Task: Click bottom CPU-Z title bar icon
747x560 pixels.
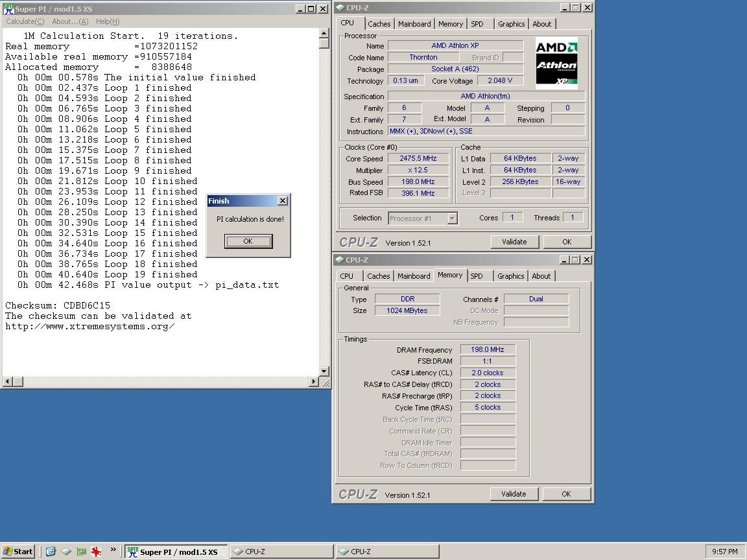Action: [340, 260]
